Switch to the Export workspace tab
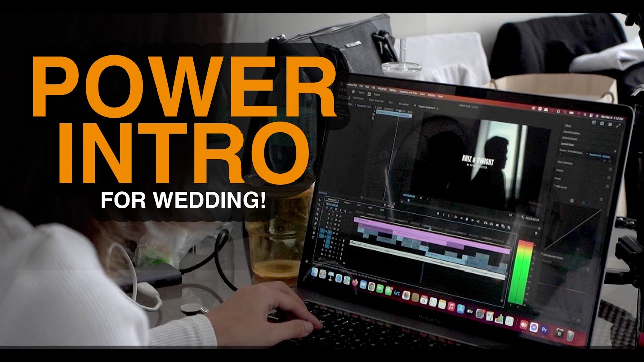This screenshot has height=362, width=644. [x=377, y=94]
